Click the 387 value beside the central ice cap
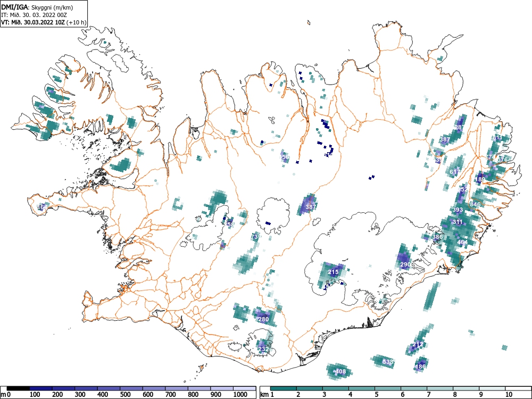Viewport: 532px width, 399px height. click(x=311, y=206)
